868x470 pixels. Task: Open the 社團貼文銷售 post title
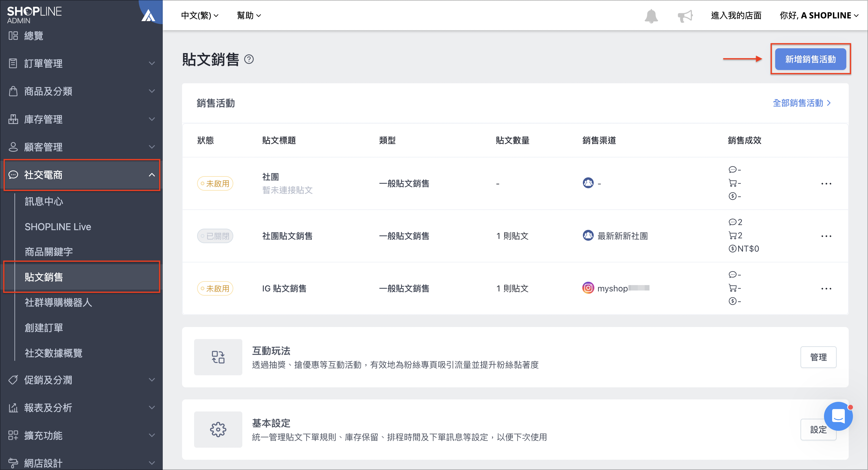[287, 236]
